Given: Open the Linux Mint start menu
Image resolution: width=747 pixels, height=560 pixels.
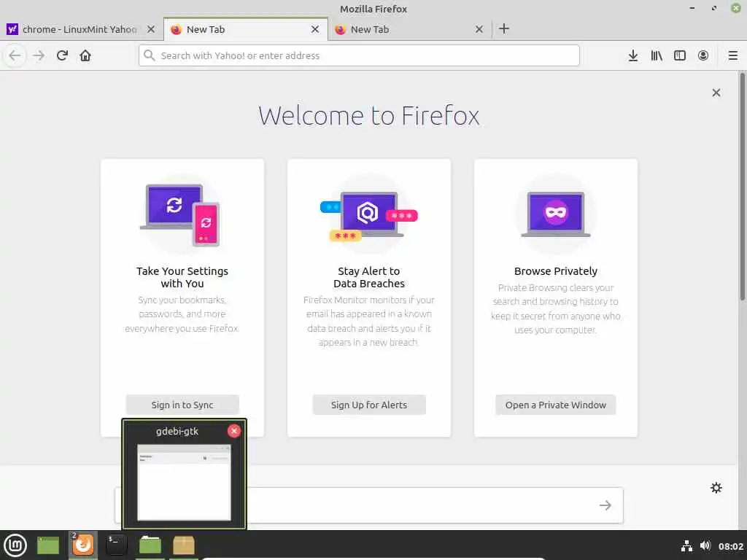Looking at the screenshot, I should 15,545.
